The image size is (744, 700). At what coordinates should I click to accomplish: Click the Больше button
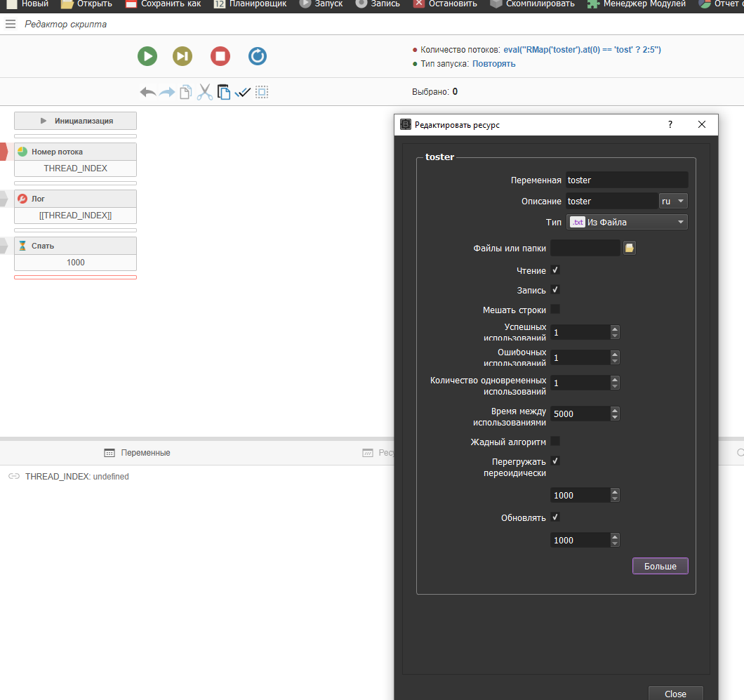[x=660, y=566]
